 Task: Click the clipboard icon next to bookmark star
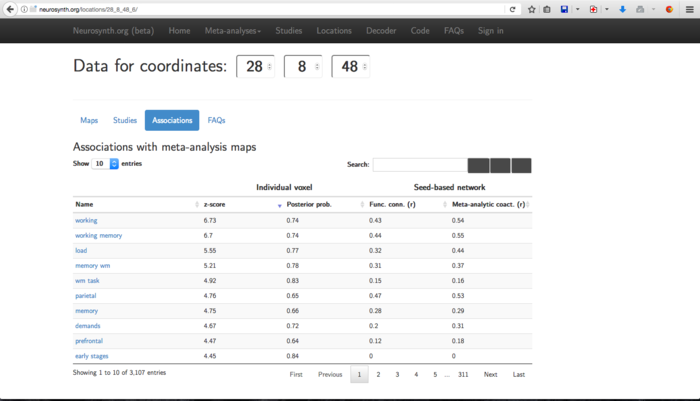click(547, 9)
